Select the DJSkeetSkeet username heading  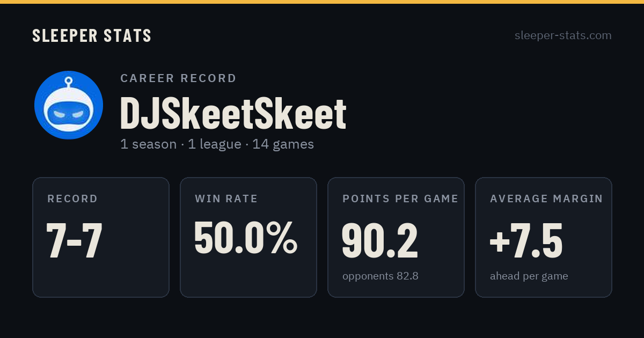233,114
